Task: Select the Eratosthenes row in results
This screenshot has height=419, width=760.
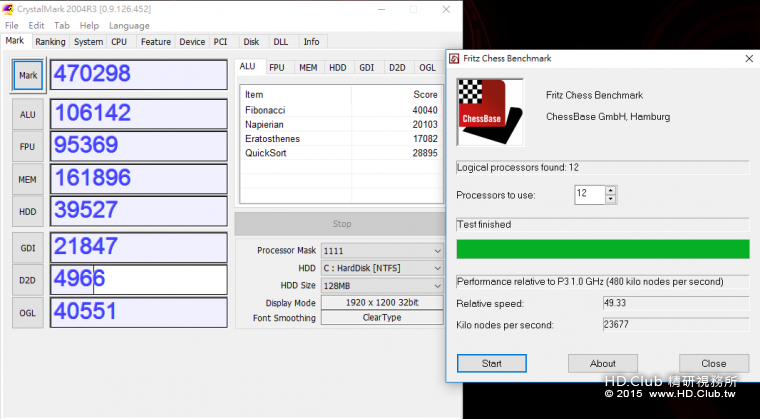Action: pyautogui.click(x=341, y=139)
